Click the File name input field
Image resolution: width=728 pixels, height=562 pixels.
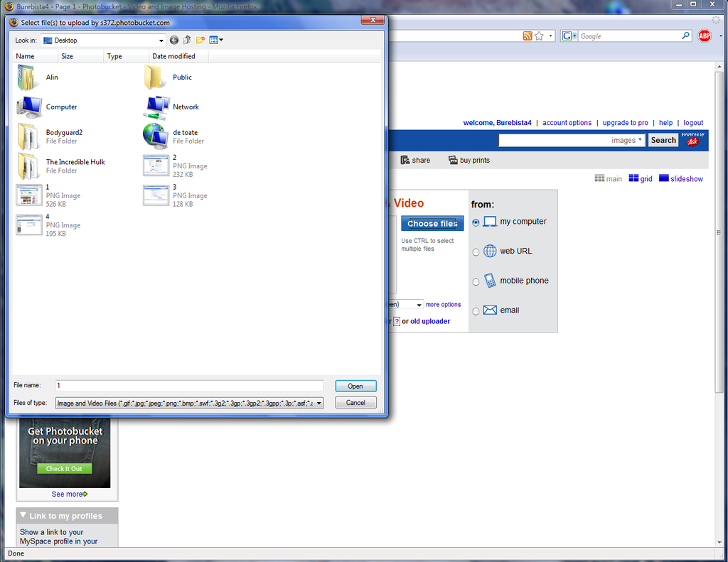tap(189, 386)
